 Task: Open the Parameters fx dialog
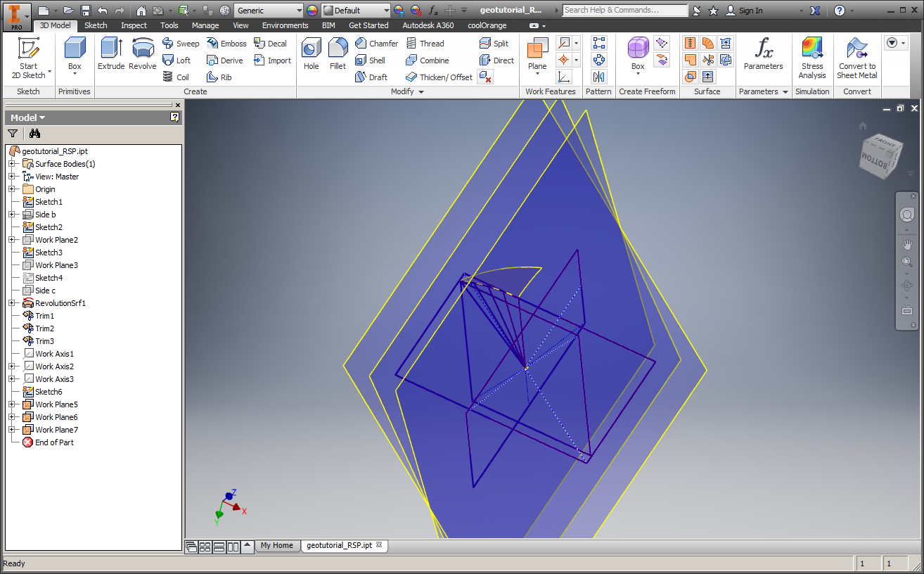click(x=763, y=54)
